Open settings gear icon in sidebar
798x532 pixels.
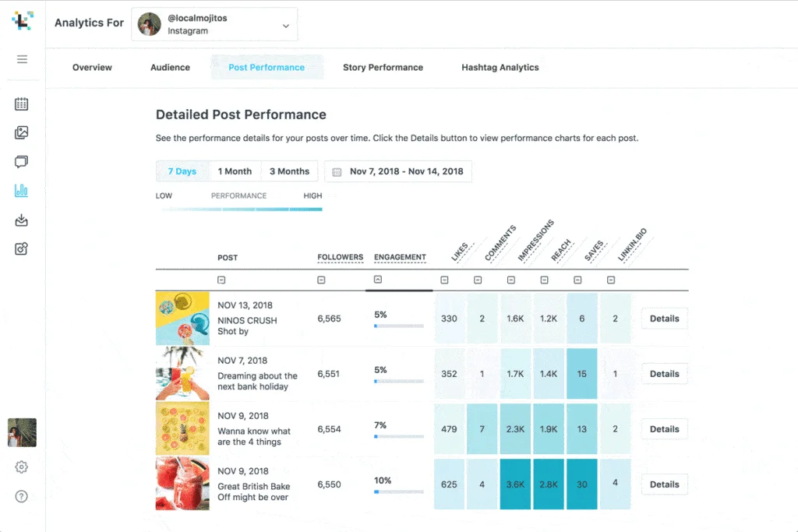point(22,467)
